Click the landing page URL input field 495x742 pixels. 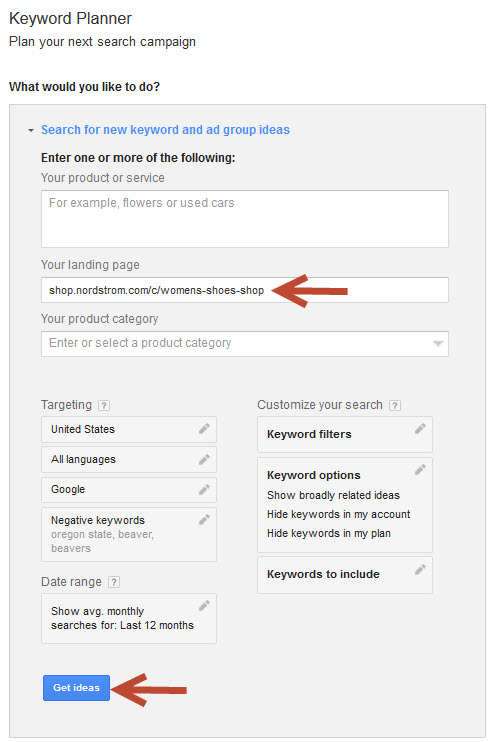point(245,290)
